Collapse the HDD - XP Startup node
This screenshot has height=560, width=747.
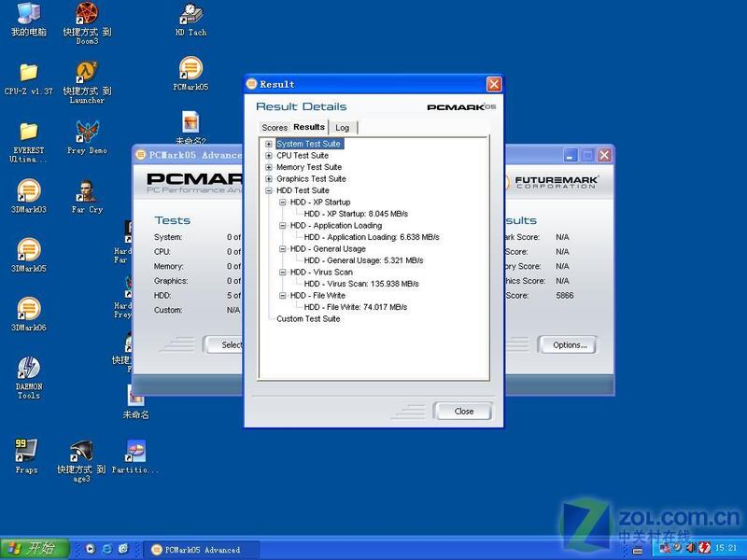(x=283, y=202)
